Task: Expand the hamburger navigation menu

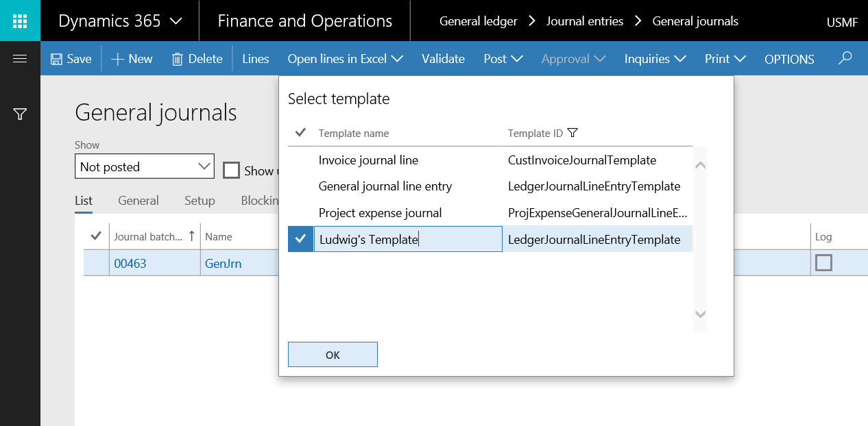Action: 20,59
